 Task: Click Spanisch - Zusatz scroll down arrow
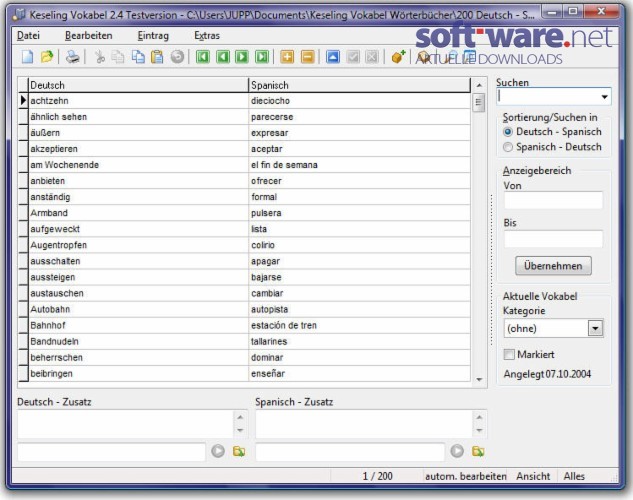pyautogui.click(x=479, y=430)
